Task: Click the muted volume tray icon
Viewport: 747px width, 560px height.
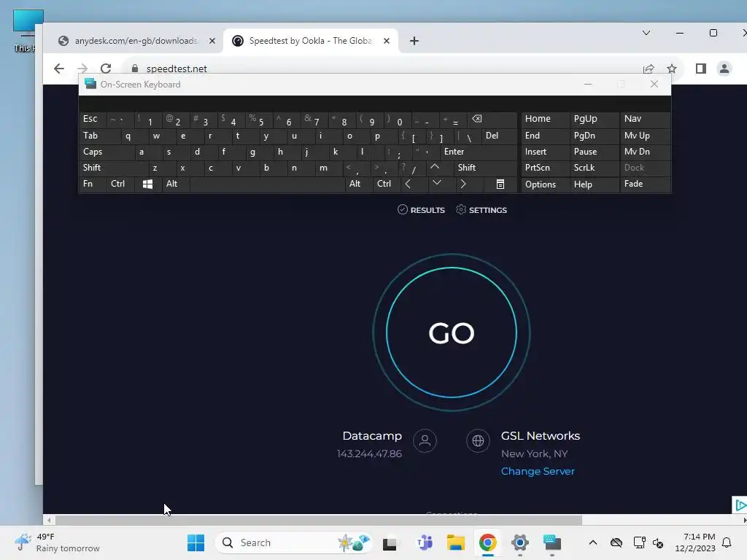Action: 658,542
